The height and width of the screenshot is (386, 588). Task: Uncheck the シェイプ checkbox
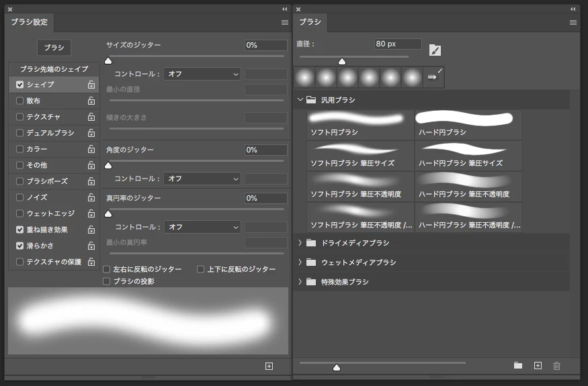[20, 85]
